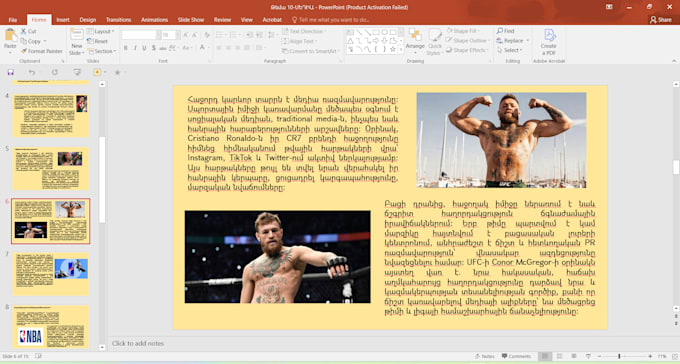The width and height of the screenshot is (680, 364).
Task: Switch to Reading View in status bar
Action: coord(574,356)
